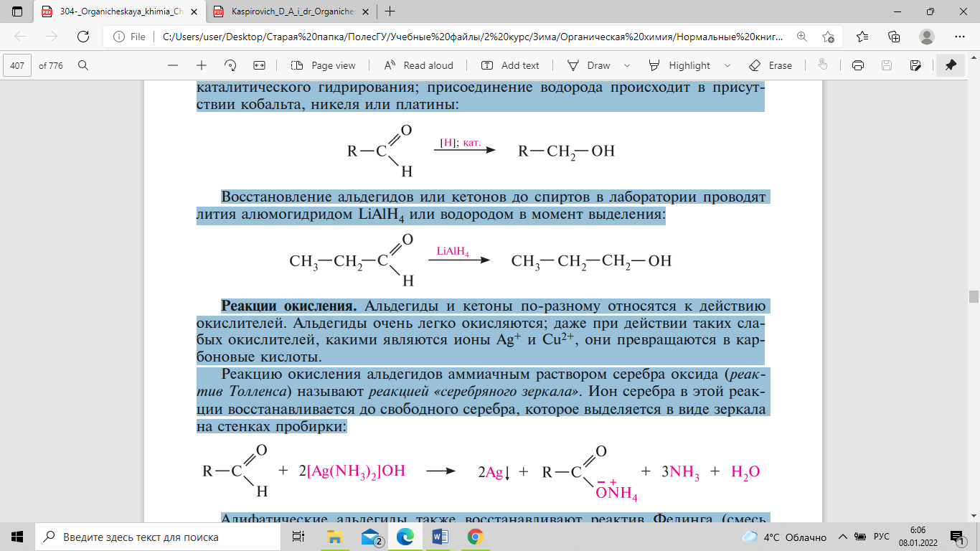Screen dimensions: 980x551
Task: Edit the page number field 407
Action: click(x=18, y=65)
